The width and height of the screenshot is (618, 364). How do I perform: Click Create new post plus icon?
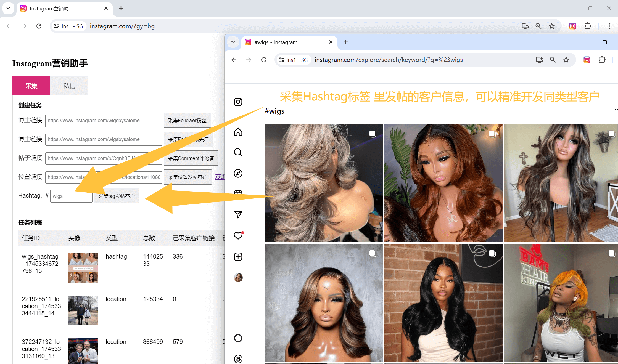pyautogui.click(x=238, y=257)
